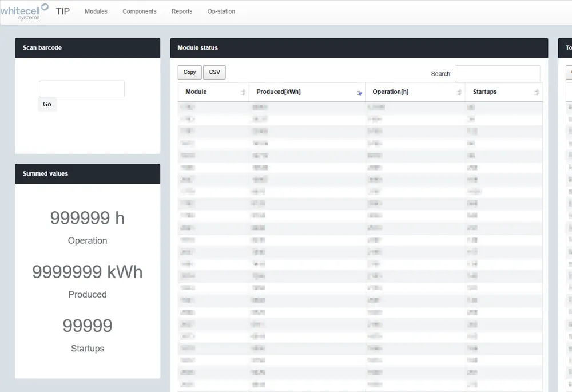
Task: Export module status table as CSV
Action: [214, 72]
